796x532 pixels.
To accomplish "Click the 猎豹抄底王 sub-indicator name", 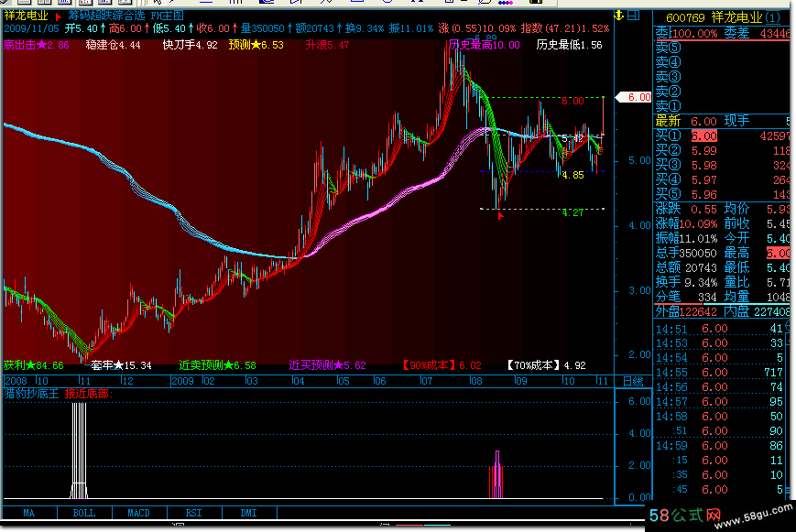I will pyautogui.click(x=31, y=394).
